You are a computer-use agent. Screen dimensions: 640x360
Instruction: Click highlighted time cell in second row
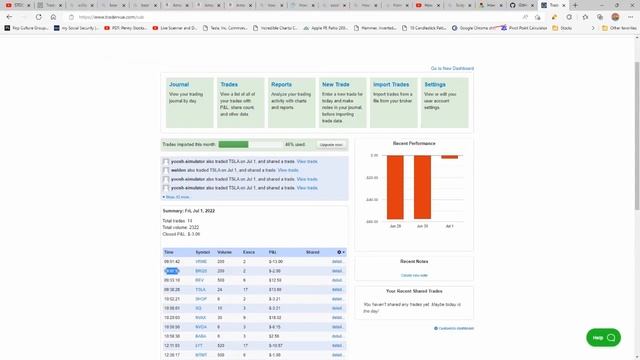(171, 271)
